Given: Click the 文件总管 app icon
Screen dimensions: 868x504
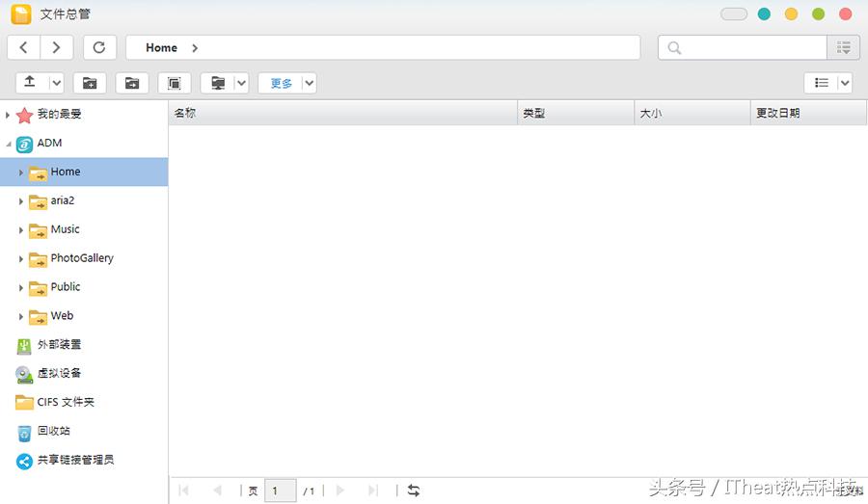Looking at the screenshot, I should click(x=21, y=13).
